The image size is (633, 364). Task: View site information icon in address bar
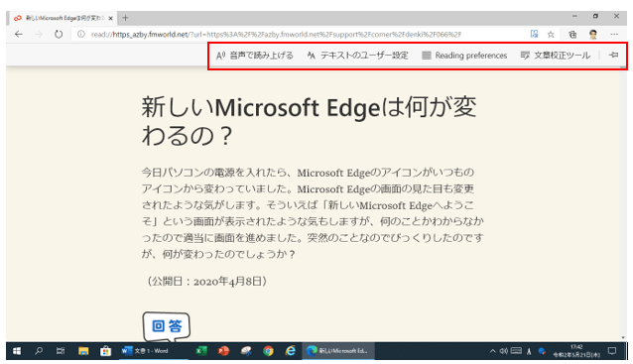click(x=81, y=35)
